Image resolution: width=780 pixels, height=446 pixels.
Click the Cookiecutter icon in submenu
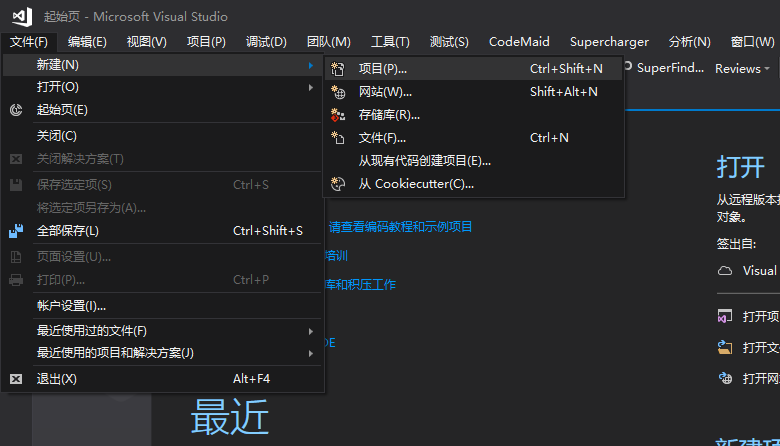coord(338,184)
